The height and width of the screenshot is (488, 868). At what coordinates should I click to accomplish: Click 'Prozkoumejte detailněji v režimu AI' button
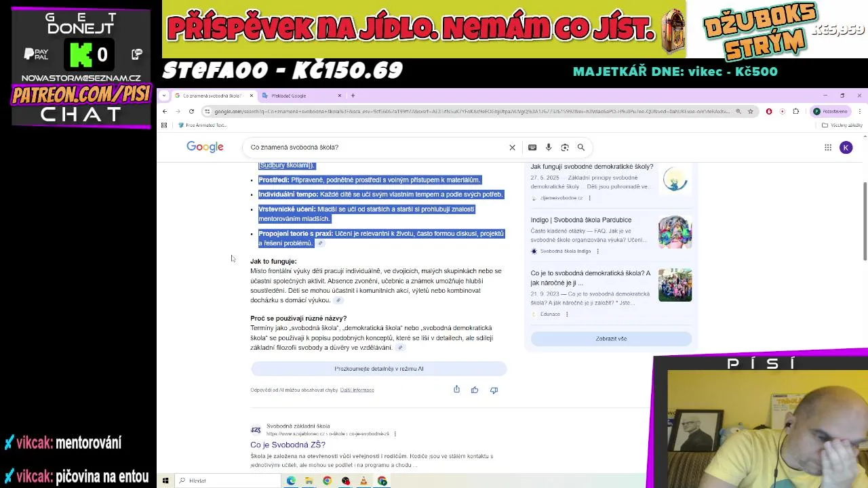click(378, 369)
